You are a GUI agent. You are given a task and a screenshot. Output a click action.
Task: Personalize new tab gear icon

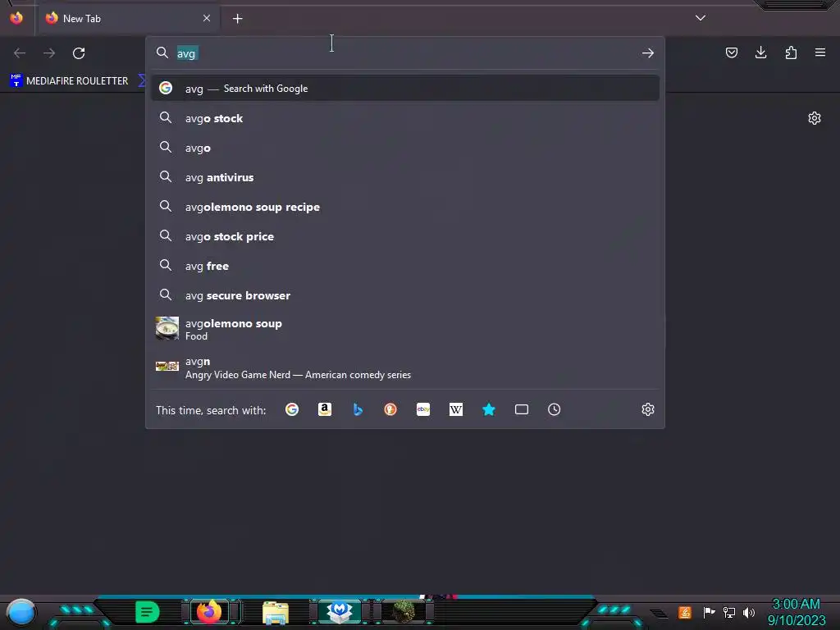click(815, 118)
